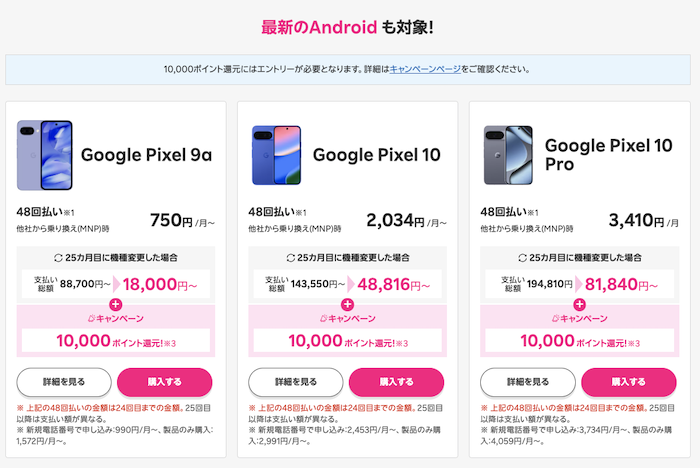
Task: Click the plus icon in Pixel 9a card
Action: (115, 303)
